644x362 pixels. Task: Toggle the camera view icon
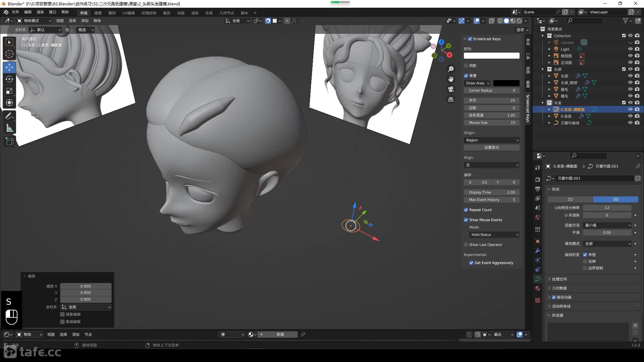pos(451,89)
